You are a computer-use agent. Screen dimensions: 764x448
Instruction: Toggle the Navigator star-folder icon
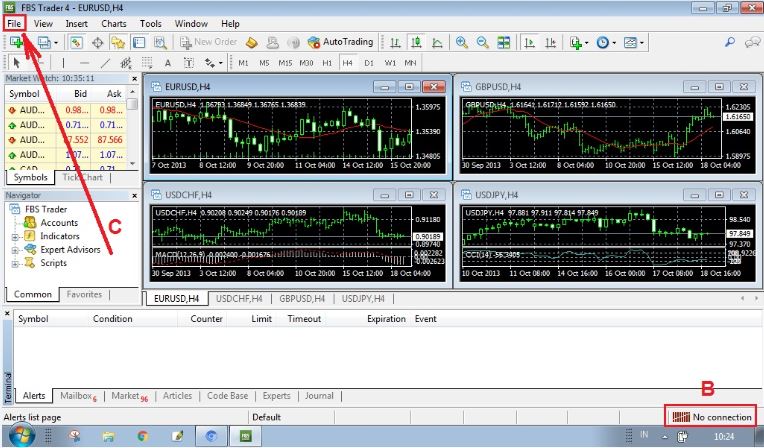pos(118,42)
